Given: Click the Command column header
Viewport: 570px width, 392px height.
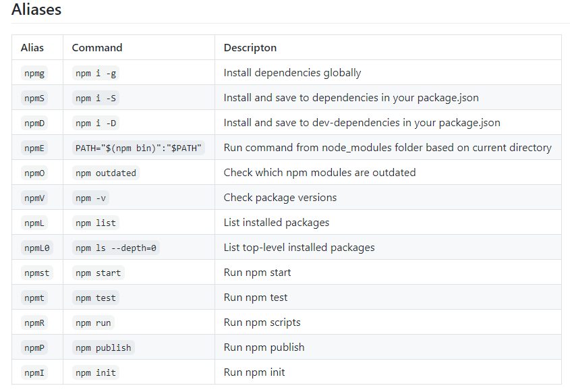Looking at the screenshot, I should point(97,48).
